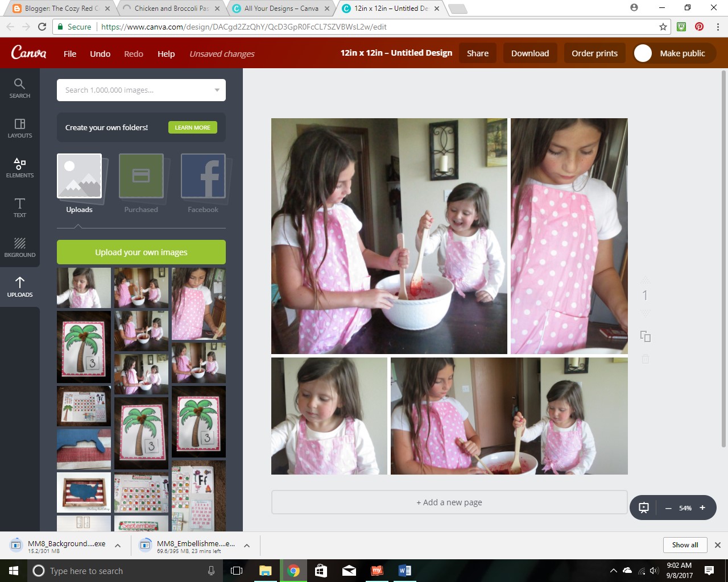
Task: Expand options for MM8_Background download
Action: coord(118,544)
